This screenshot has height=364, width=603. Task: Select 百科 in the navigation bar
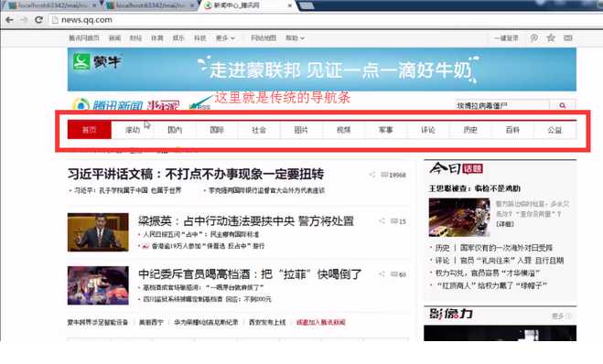click(512, 130)
